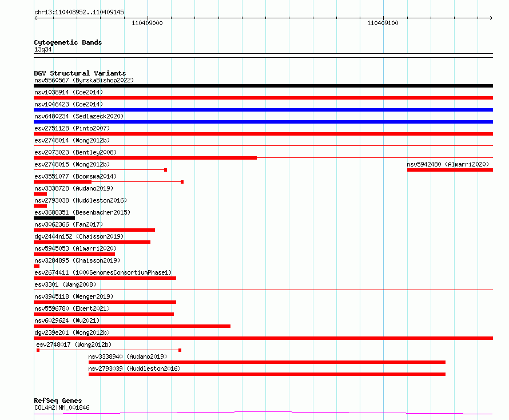Click the red bar under nsv3338940
Screen dimensions: 509x420
[x=267, y=362]
